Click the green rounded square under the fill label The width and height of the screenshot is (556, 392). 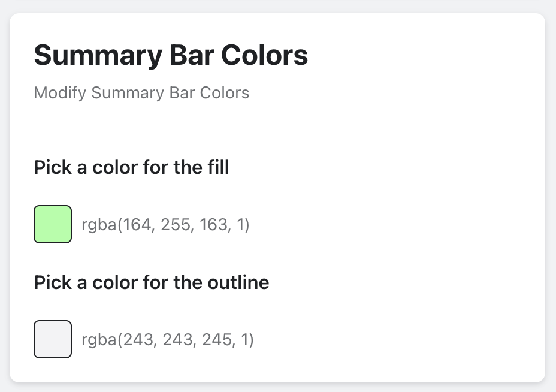53,224
